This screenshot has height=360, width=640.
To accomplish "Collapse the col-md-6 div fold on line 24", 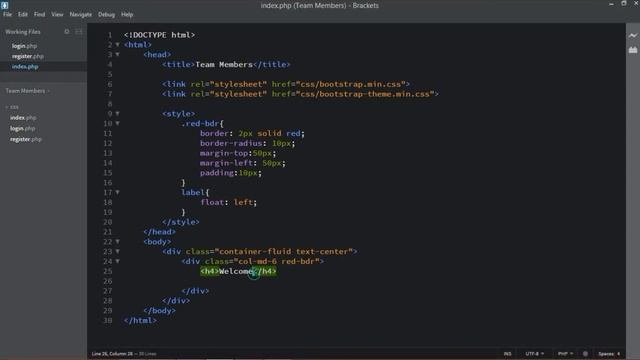I will pyautogui.click(x=118, y=261).
